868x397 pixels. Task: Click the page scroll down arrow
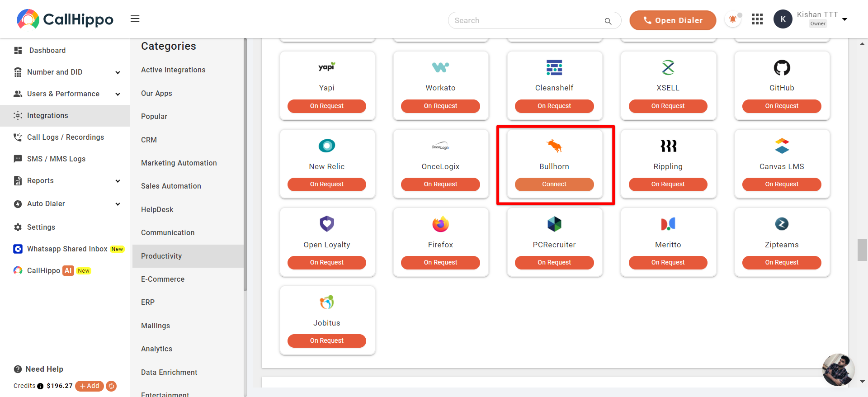point(862,382)
